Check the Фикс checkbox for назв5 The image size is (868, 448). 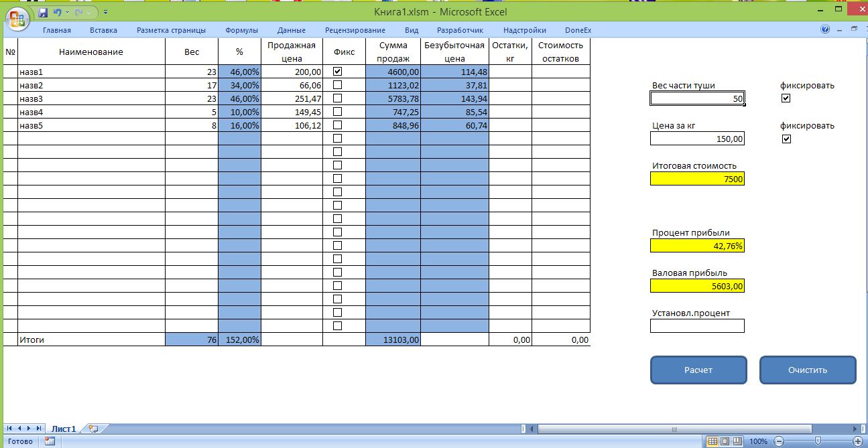click(x=337, y=125)
